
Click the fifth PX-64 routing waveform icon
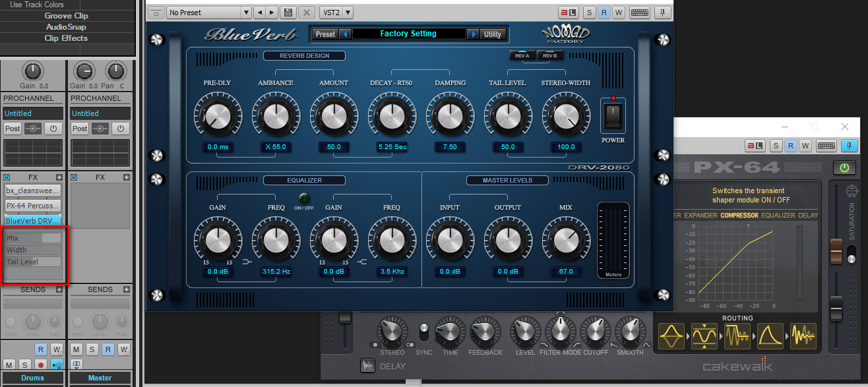coord(803,336)
